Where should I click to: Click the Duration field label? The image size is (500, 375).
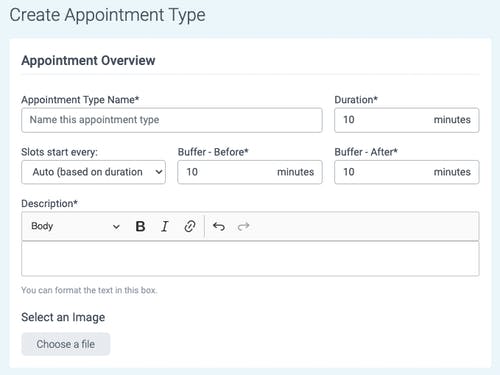tap(356, 100)
